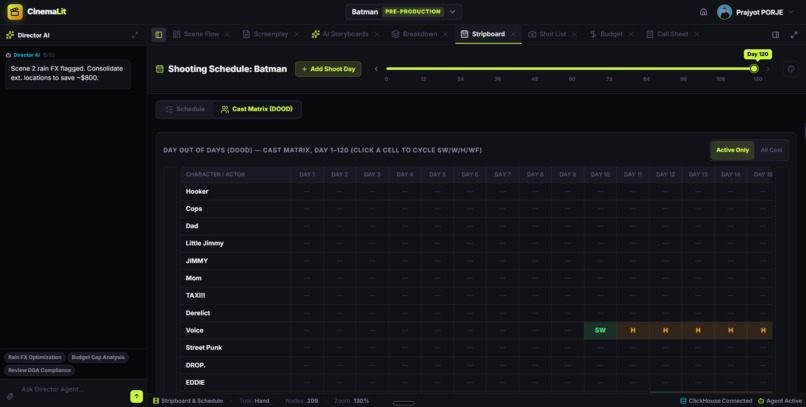Click the Agent Active status icon
The image size is (806, 407).
coord(761,401)
